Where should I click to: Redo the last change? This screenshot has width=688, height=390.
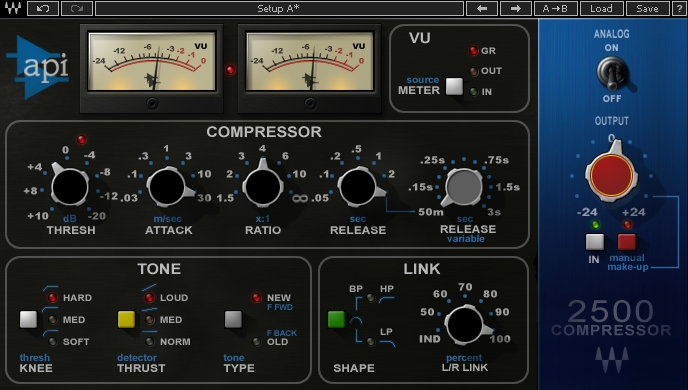pos(77,8)
